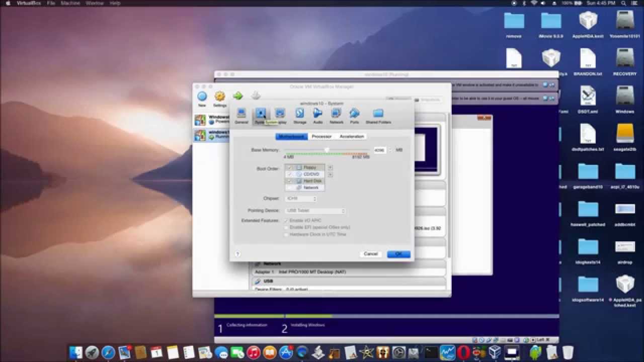Toggle Enable EFI (special OSes only) checkbox

point(286,227)
